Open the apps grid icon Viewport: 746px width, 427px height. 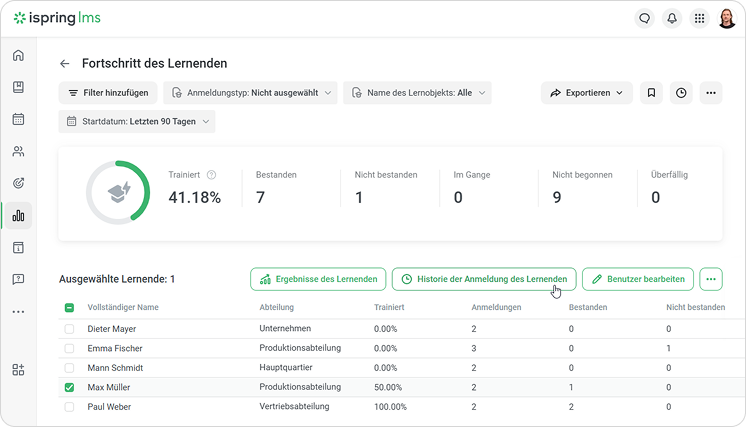coord(699,19)
